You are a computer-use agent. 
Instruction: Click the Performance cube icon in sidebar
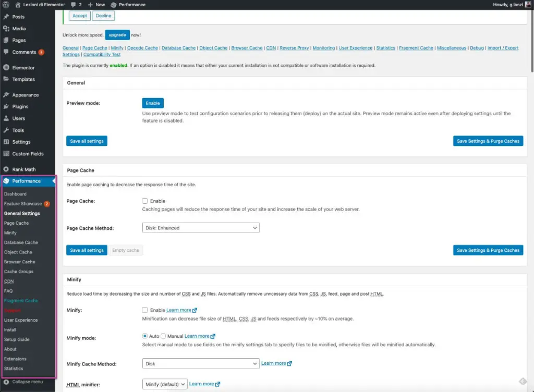[6, 181]
